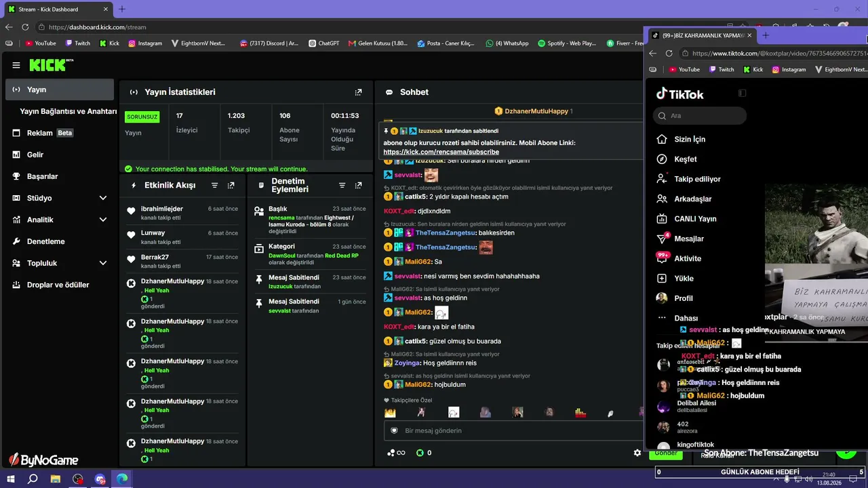Open Instagram bookmark in TikTok window
Screen dimensions: 868x488
click(x=788, y=69)
